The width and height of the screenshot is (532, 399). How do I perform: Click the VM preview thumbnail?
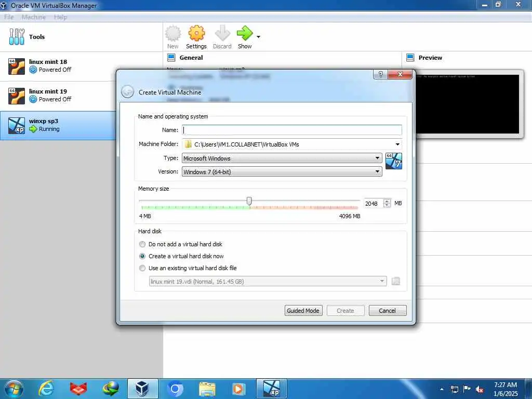point(468,104)
